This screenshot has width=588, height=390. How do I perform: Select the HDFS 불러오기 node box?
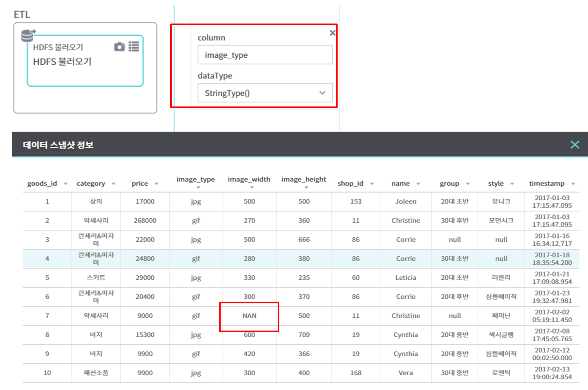85,61
